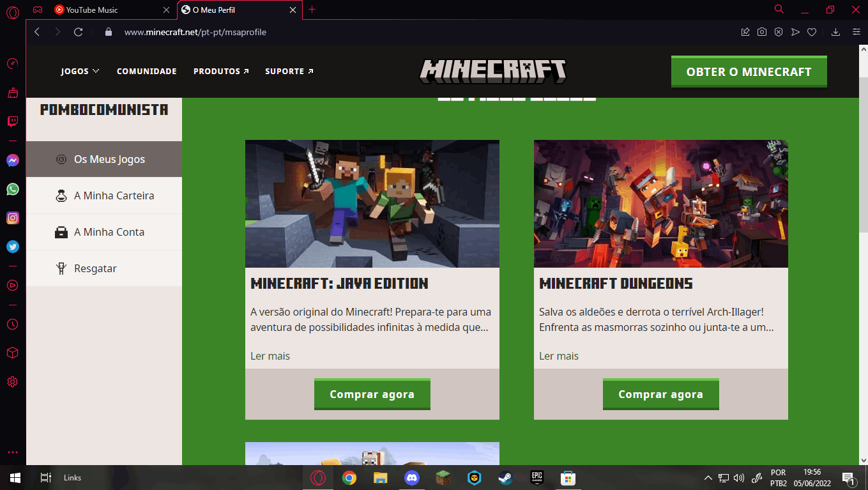Click MINECRAFT: JAVA EDITION title text
This screenshot has width=868, height=490.
pyautogui.click(x=339, y=284)
